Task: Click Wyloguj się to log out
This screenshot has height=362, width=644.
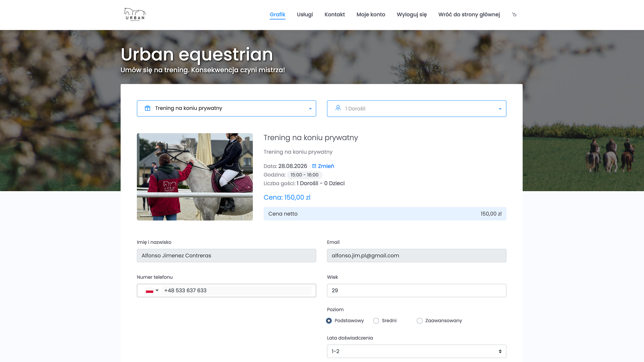Action: pyautogui.click(x=412, y=14)
